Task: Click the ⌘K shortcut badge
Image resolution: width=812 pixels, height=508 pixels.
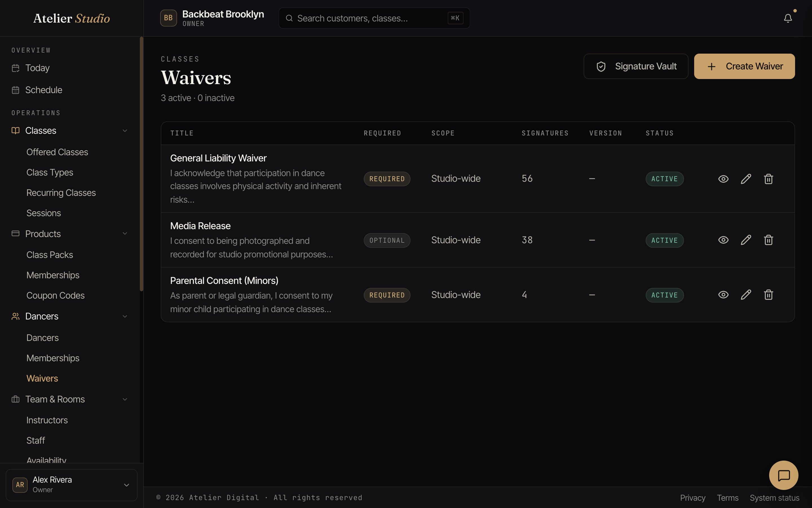Action: (455, 18)
